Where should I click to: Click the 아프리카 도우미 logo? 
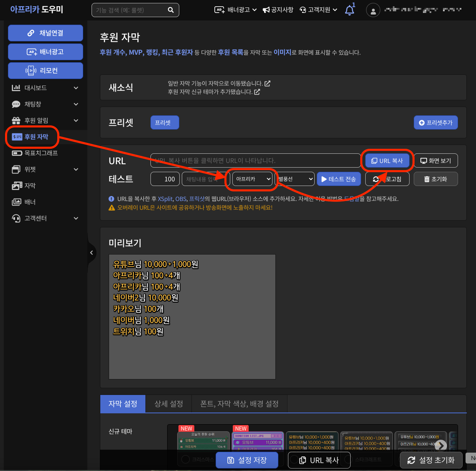pyautogui.click(x=36, y=10)
